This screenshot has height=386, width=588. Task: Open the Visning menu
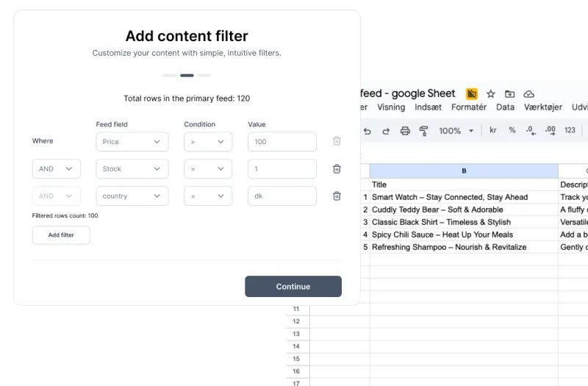[x=391, y=107]
